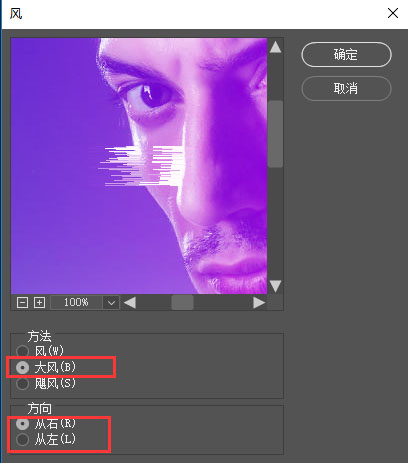Click the preview scroll left arrow
Viewport: 408px width, 463px height.
point(130,303)
